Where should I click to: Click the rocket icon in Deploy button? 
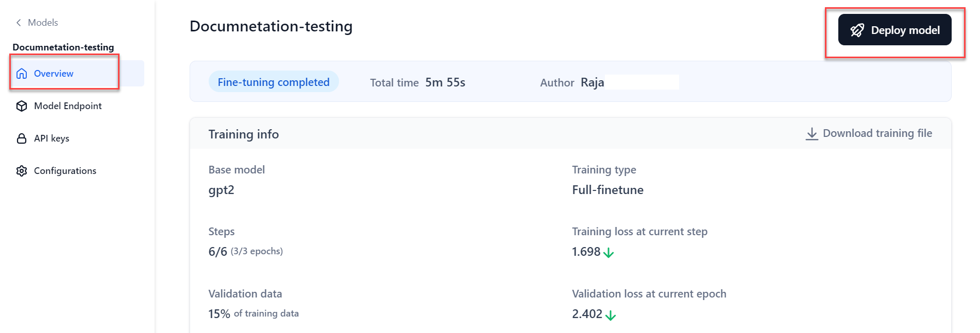tap(857, 30)
